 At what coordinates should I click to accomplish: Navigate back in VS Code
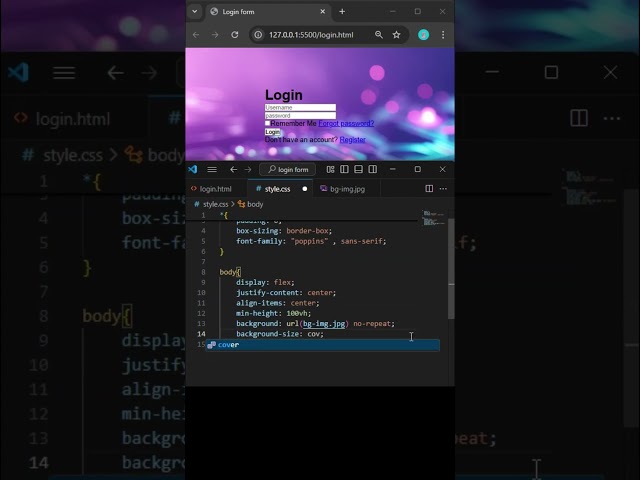(x=233, y=169)
